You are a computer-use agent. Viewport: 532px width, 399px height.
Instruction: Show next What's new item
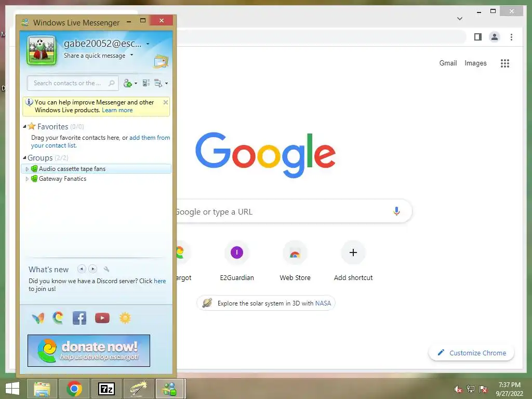point(92,269)
